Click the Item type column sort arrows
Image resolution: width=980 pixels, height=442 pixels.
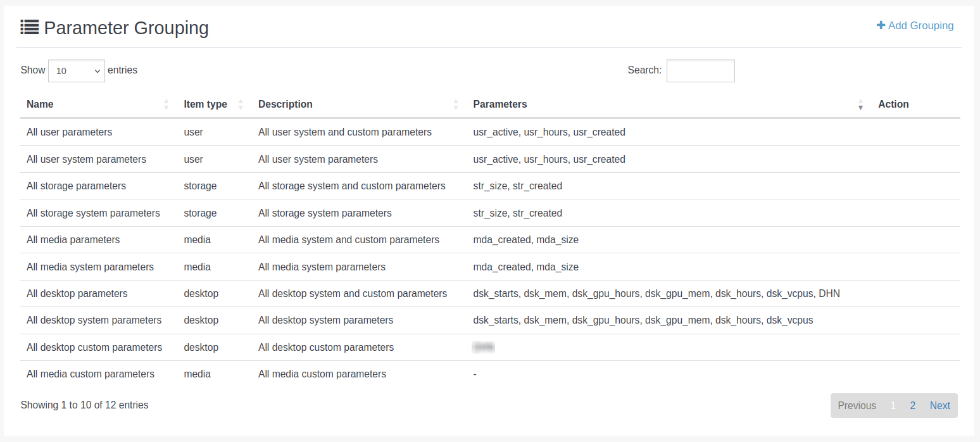[x=241, y=104]
